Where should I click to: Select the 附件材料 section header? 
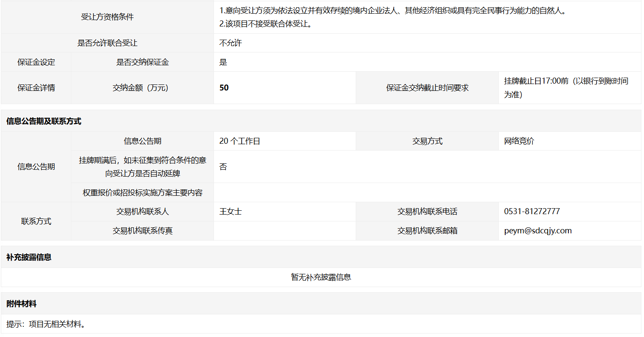(21, 304)
